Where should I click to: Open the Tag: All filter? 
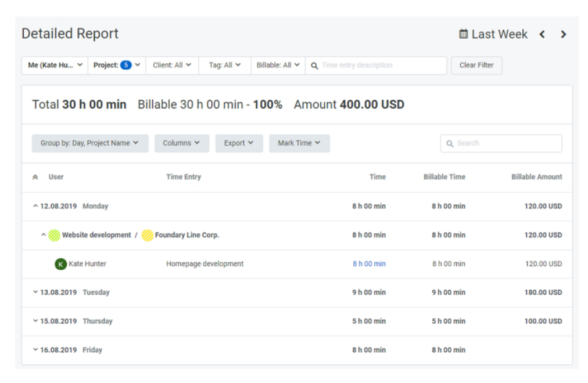224,65
